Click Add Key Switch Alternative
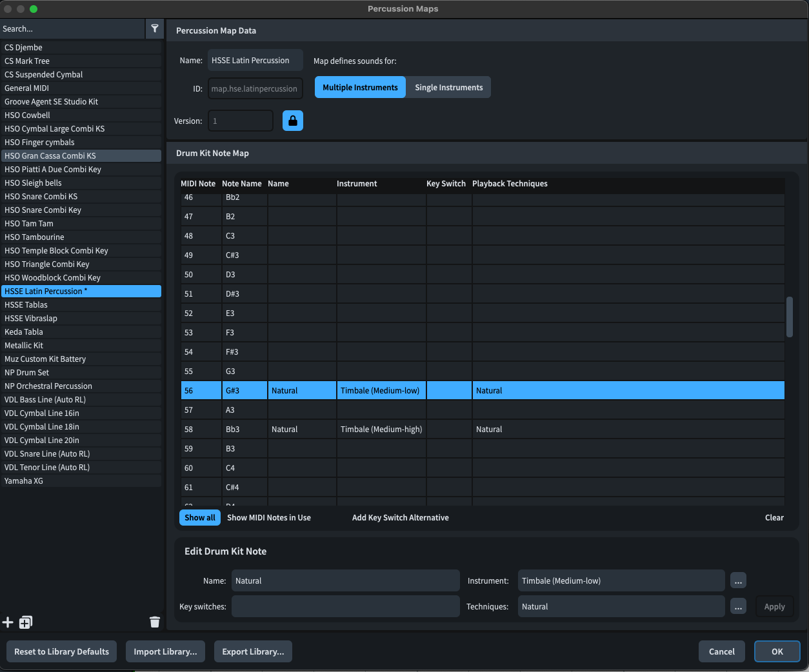 [x=401, y=517]
